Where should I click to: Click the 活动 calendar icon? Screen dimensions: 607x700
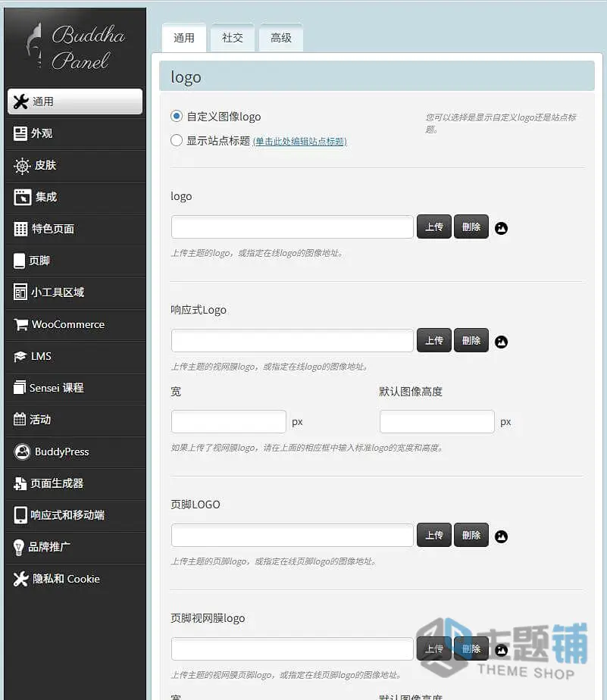click(x=20, y=419)
